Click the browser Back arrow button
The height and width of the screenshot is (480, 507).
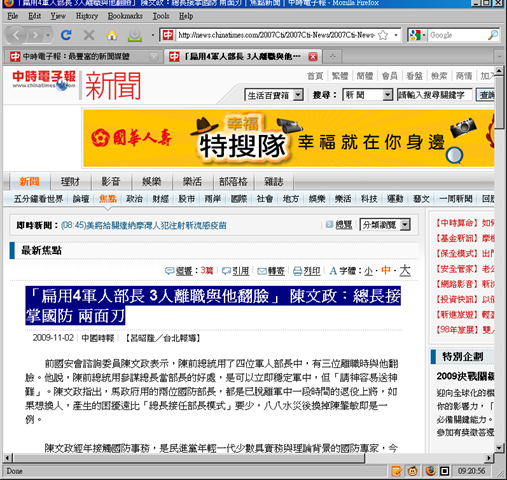(16, 35)
